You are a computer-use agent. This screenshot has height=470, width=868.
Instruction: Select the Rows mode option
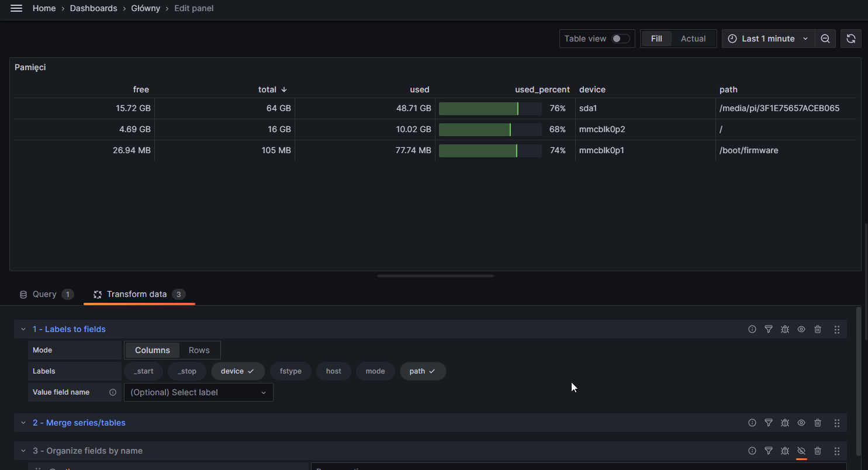199,350
